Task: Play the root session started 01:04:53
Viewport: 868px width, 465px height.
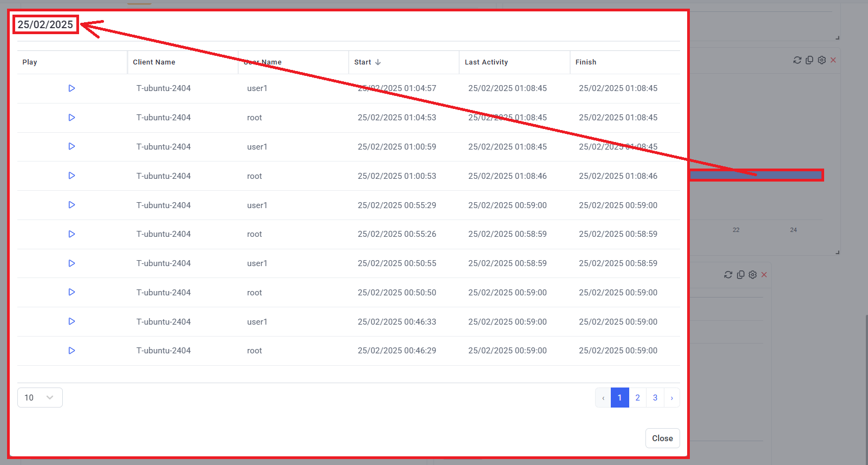Action: tap(71, 118)
